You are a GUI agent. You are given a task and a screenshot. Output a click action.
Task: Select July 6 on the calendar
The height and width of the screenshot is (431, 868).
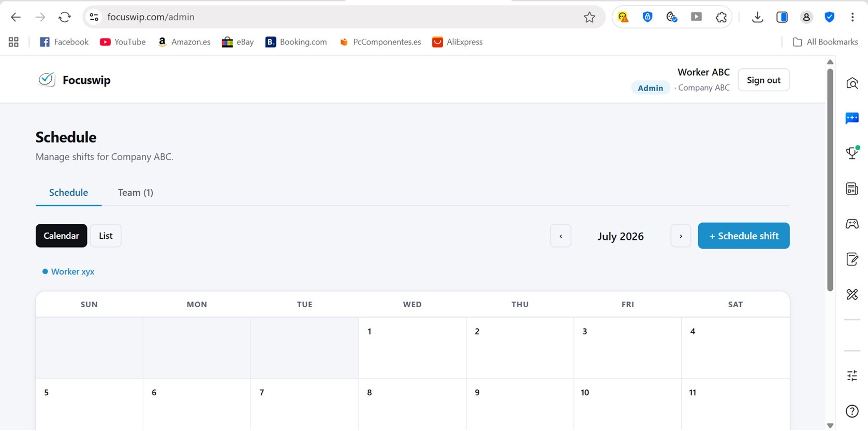[x=197, y=405]
